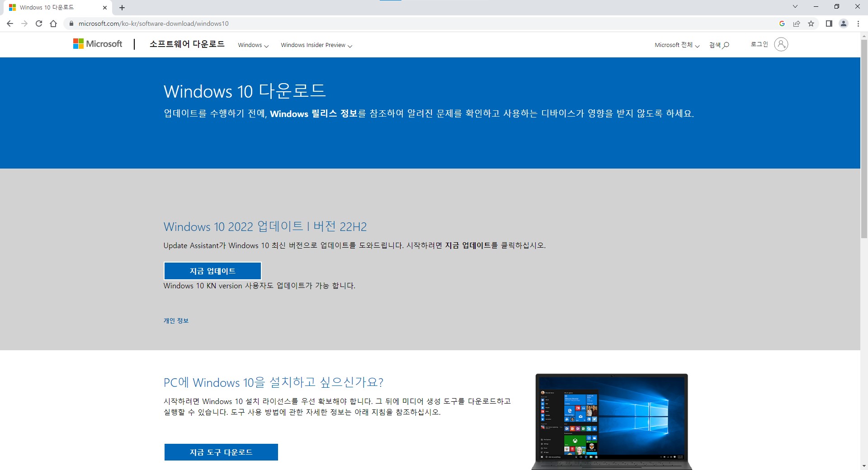This screenshot has width=868, height=470.
Task: Click the 지금 도구 다운로드 button
Action: click(221, 452)
